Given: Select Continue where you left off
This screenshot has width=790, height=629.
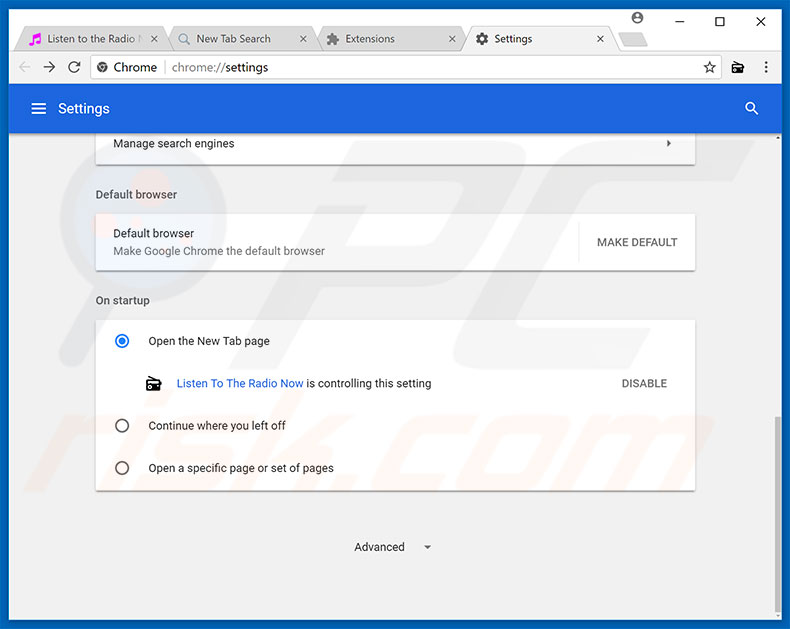Looking at the screenshot, I should 122,426.
